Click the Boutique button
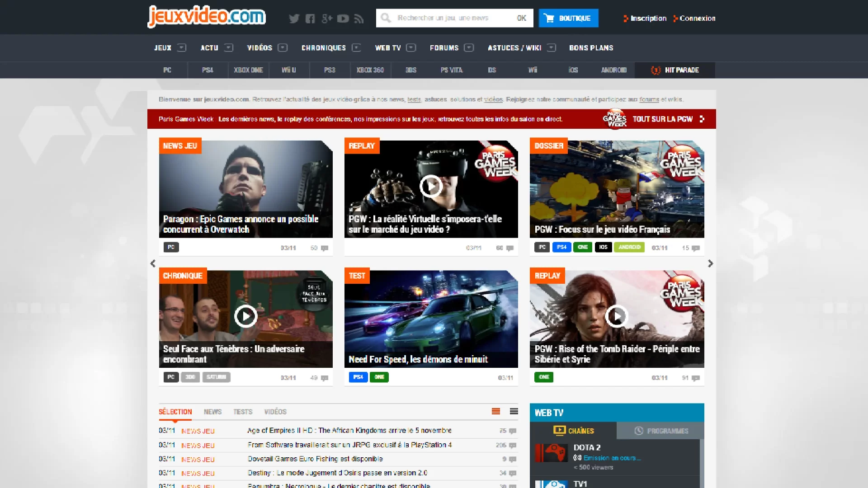This screenshot has height=488, width=868. 568,18
